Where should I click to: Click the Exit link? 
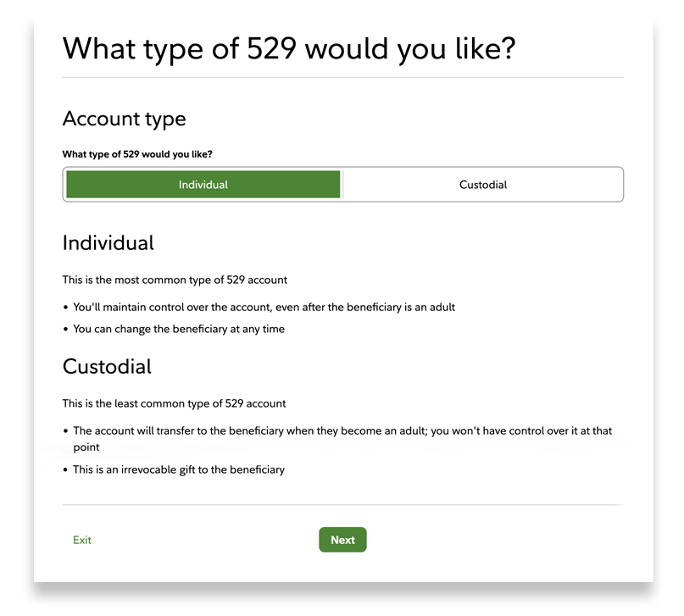[x=81, y=540]
